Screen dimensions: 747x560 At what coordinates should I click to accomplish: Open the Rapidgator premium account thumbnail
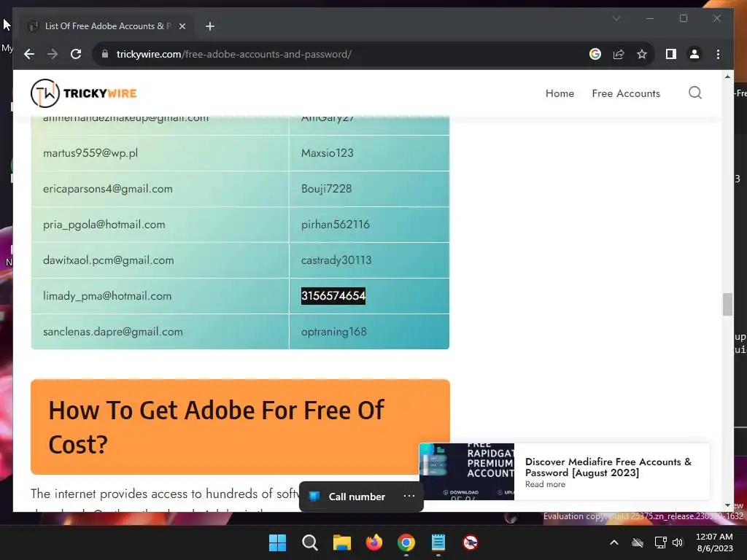[x=467, y=472]
